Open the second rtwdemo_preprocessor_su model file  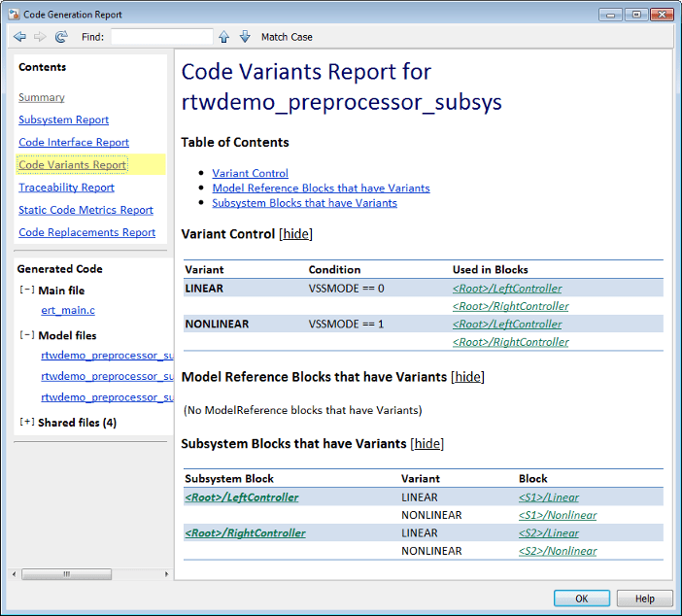coord(107,376)
